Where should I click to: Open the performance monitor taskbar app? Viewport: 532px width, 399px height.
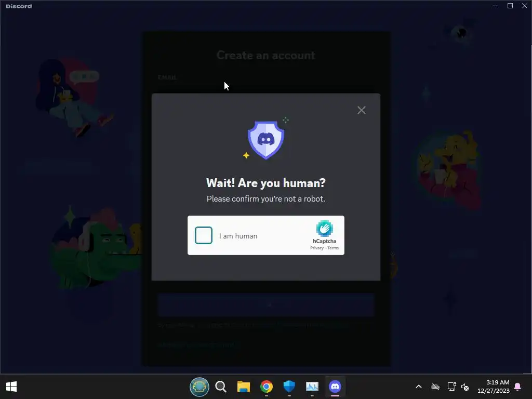point(312,387)
